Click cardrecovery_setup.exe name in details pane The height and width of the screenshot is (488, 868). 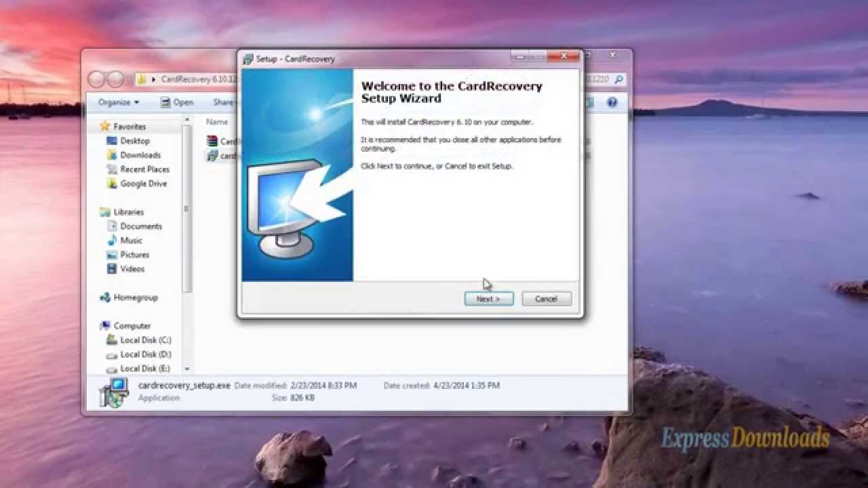184,386
